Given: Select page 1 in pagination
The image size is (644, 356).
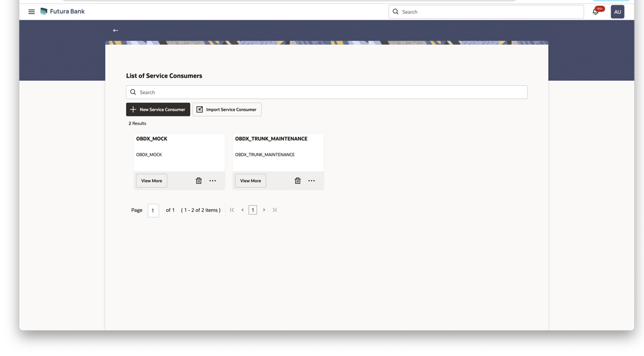Looking at the screenshot, I should (253, 210).
